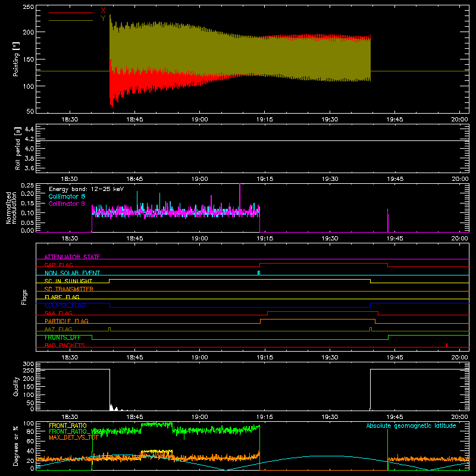Screen dimensions: 476x476
Task: Click the orange MAX_DET_VS_TOT legend text
Action: [x=74, y=437]
